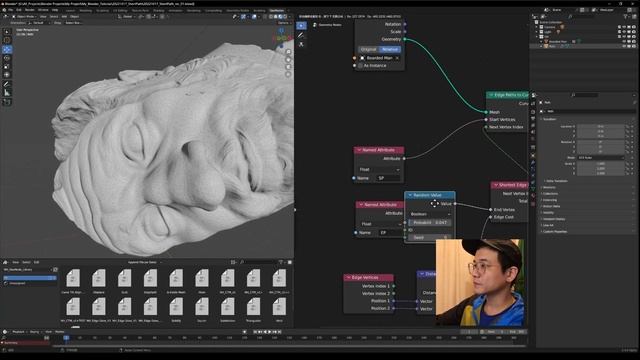Open the Global transform orientation dropdown
The image size is (640, 360).
coord(127,17)
